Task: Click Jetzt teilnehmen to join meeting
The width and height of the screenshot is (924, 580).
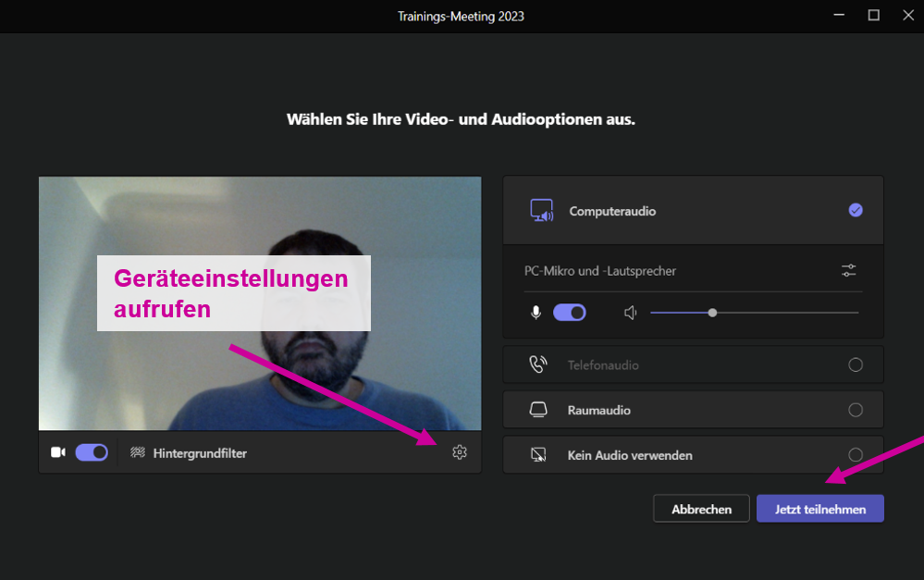Action: click(820, 509)
